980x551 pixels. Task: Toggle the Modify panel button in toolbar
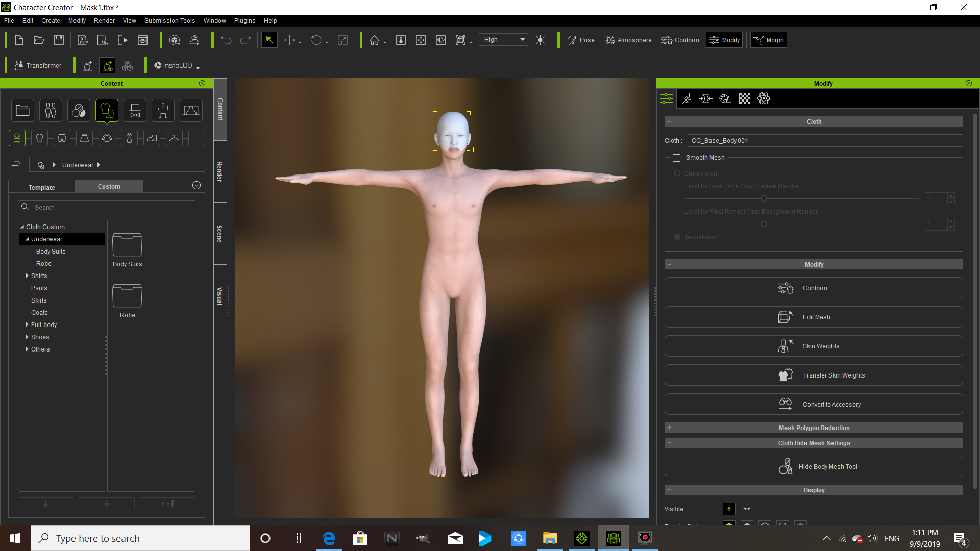pyautogui.click(x=724, y=40)
